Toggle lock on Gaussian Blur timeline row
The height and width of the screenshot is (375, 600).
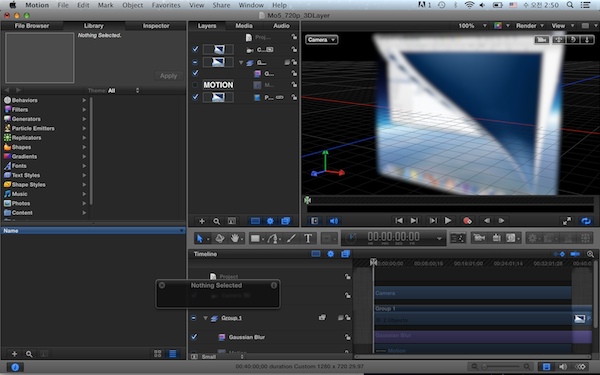[x=347, y=337]
